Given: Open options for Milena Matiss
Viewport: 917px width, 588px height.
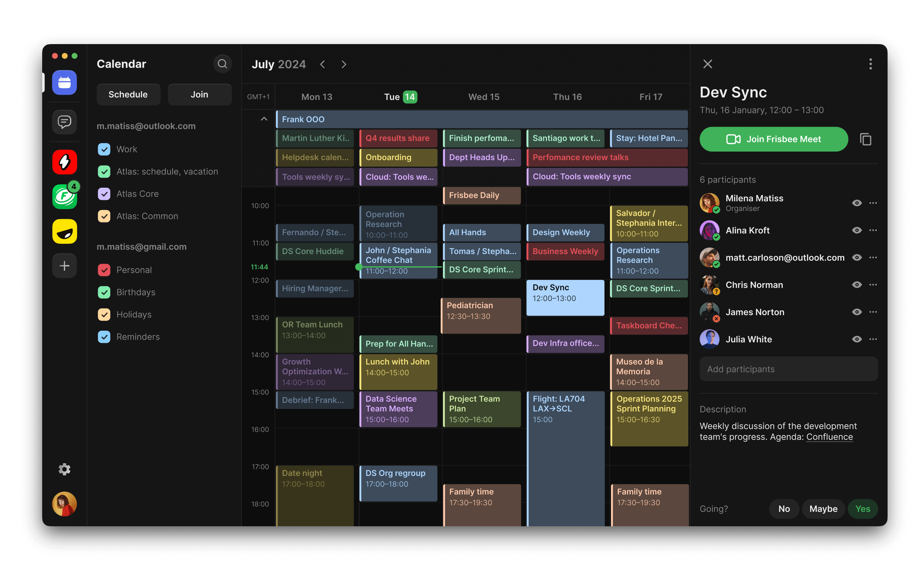Looking at the screenshot, I should click(873, 203).
